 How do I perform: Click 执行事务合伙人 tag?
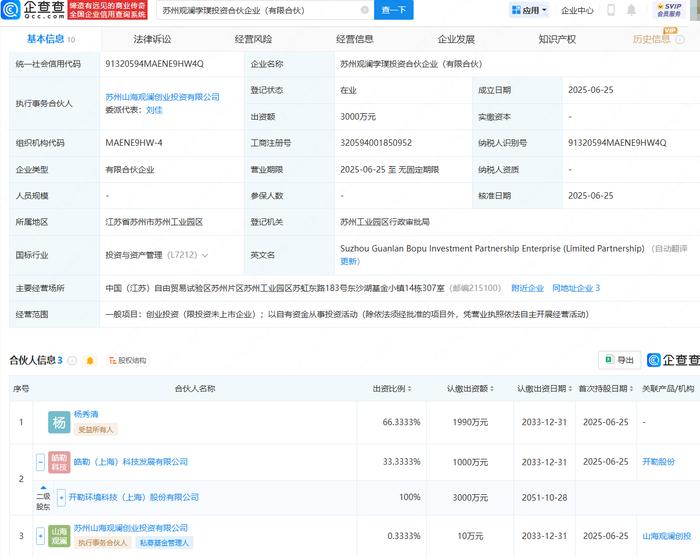(x=103, y=543)
